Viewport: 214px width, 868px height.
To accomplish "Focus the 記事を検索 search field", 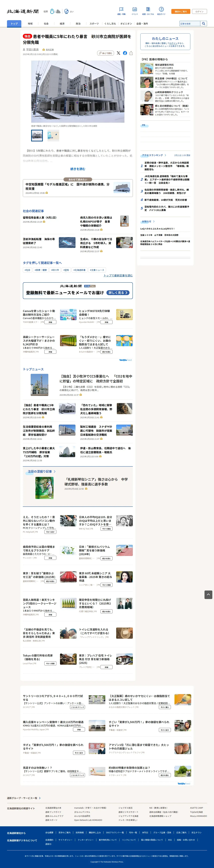I will pos(190,24).
